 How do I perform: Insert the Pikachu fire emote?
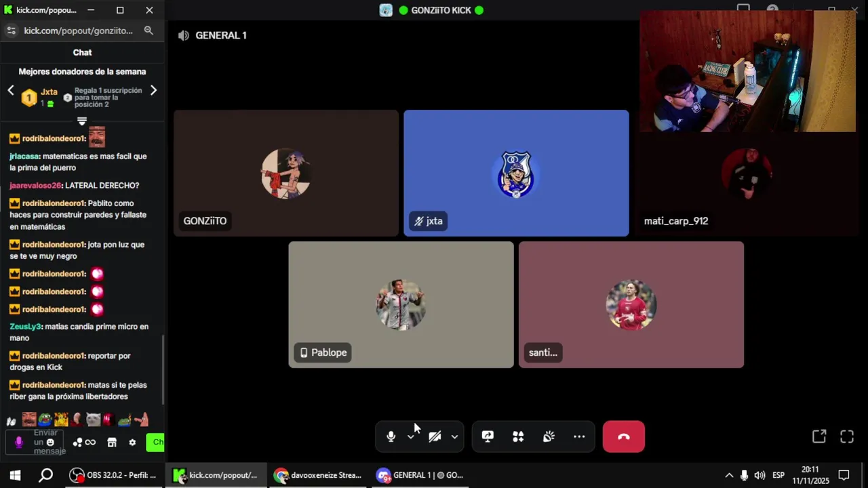pos(61,420)
